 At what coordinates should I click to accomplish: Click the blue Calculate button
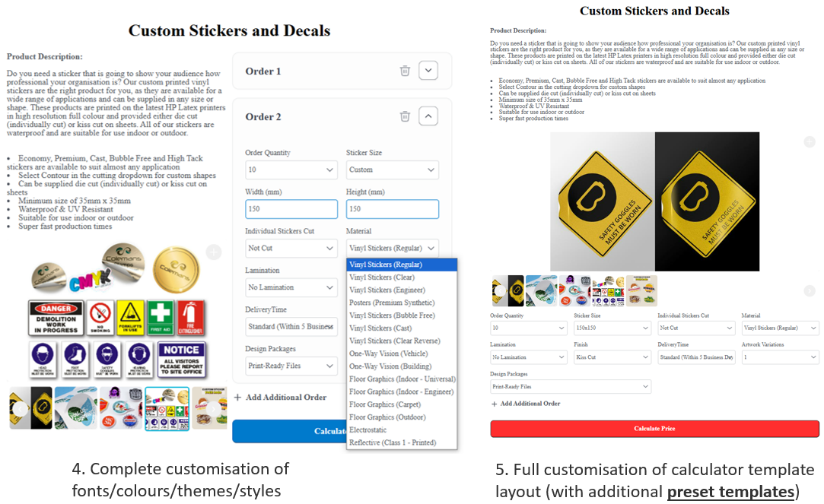pos(290,431)
